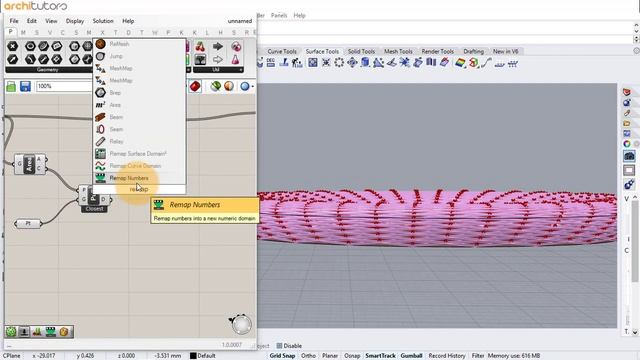Click the Open file icon in canvas toolbar
Screen dimensions: 640x360
point(11,86)
